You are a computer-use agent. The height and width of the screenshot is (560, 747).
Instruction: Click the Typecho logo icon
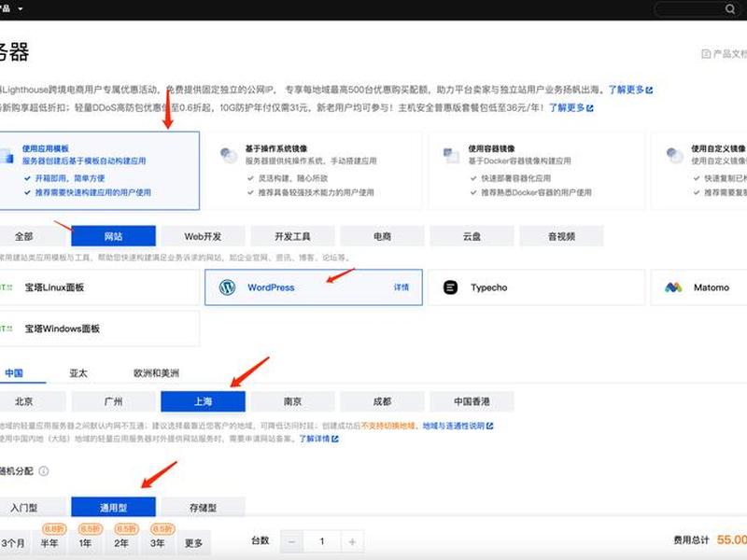(450, 287)
